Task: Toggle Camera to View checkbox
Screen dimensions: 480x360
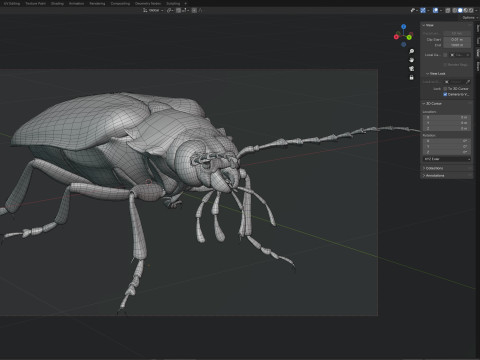Action: point(445,94)
